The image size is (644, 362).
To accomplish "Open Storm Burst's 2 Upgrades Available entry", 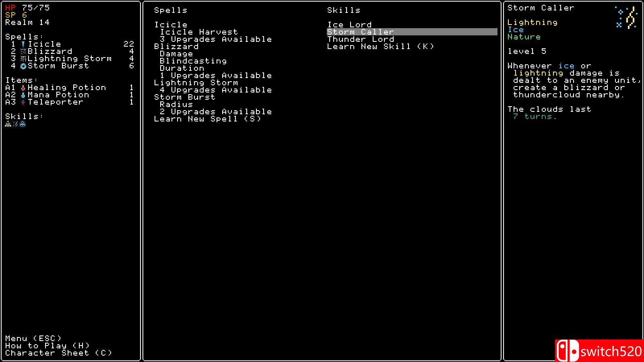I will click(216, 111).
